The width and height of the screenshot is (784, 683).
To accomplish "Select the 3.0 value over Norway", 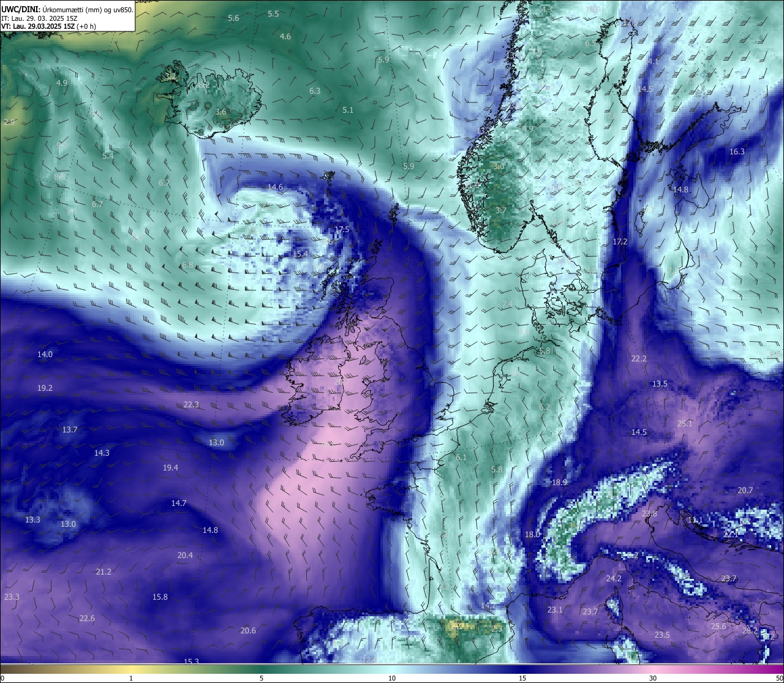I will (x=499, y=167).
